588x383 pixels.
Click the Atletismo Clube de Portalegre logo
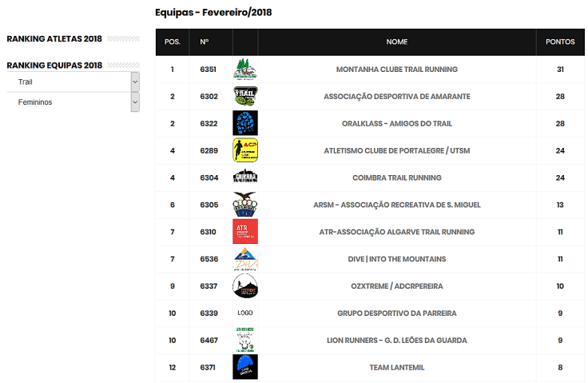245,150
